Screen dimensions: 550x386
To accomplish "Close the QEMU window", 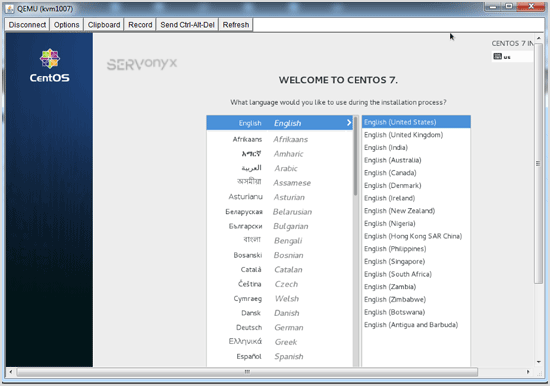I will point(531,6).
